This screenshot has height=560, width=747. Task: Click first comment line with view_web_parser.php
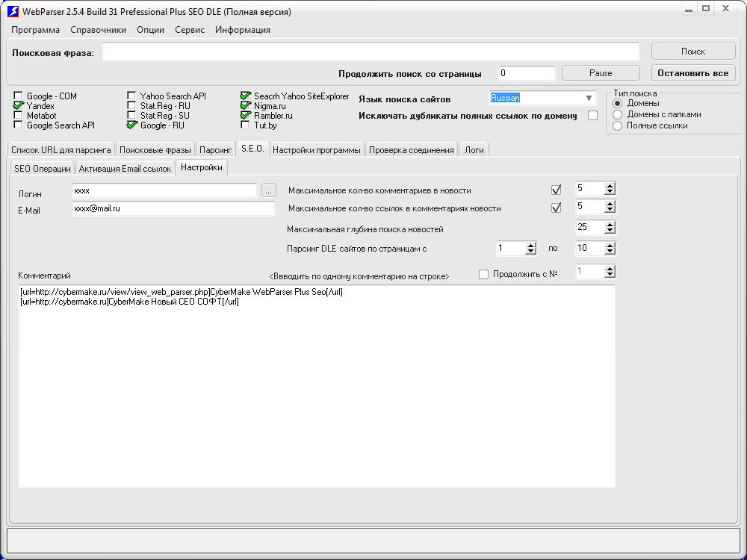pos(182,292)
